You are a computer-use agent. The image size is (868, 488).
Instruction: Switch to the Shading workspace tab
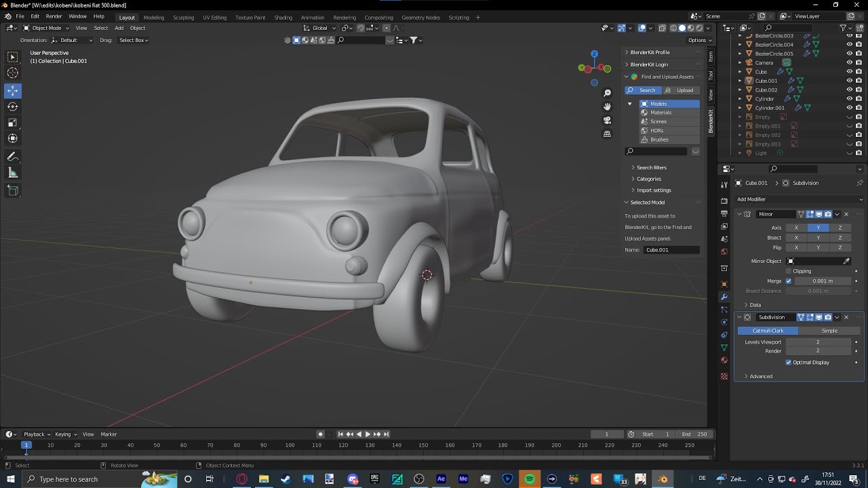(x=283, y=17)
